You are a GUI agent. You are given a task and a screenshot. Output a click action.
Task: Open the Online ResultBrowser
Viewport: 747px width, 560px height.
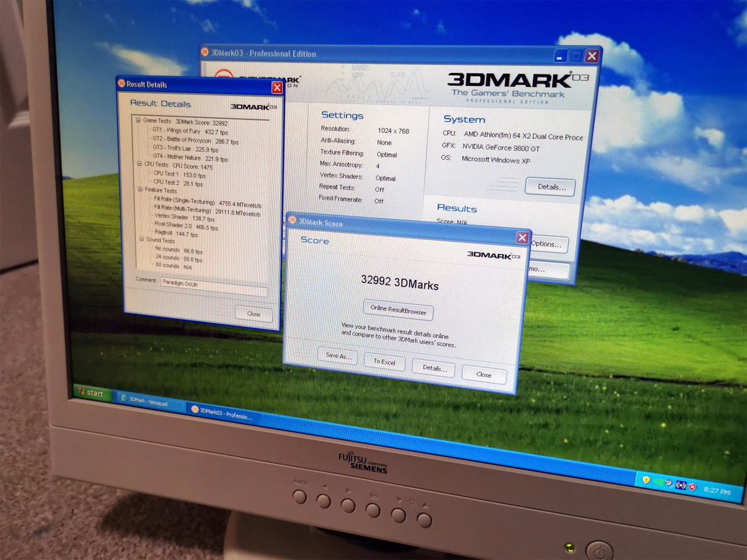tap(399, 310)
